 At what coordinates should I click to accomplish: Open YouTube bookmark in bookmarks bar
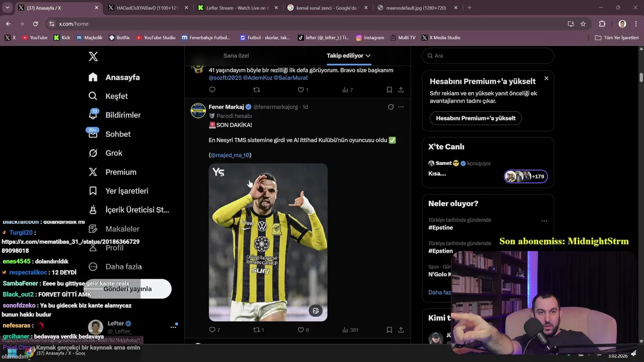(34, 38)
